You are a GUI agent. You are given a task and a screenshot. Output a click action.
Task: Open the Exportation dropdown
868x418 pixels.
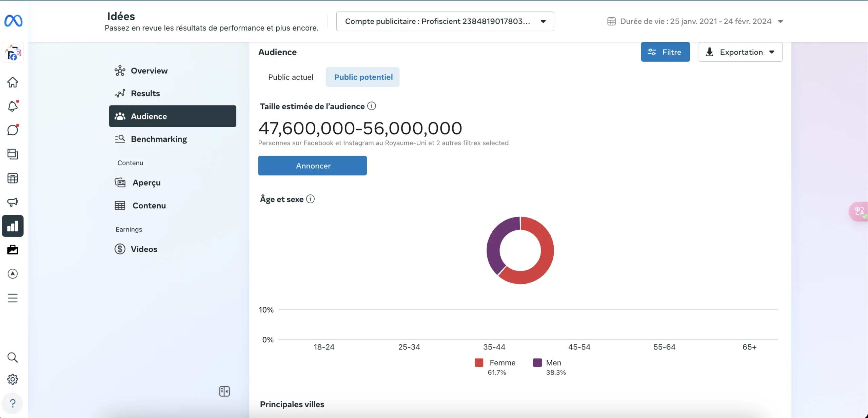(741, 52)
